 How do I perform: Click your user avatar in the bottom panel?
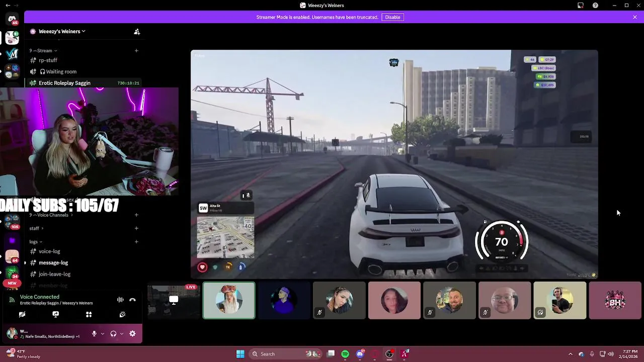(x=11, y=333)
